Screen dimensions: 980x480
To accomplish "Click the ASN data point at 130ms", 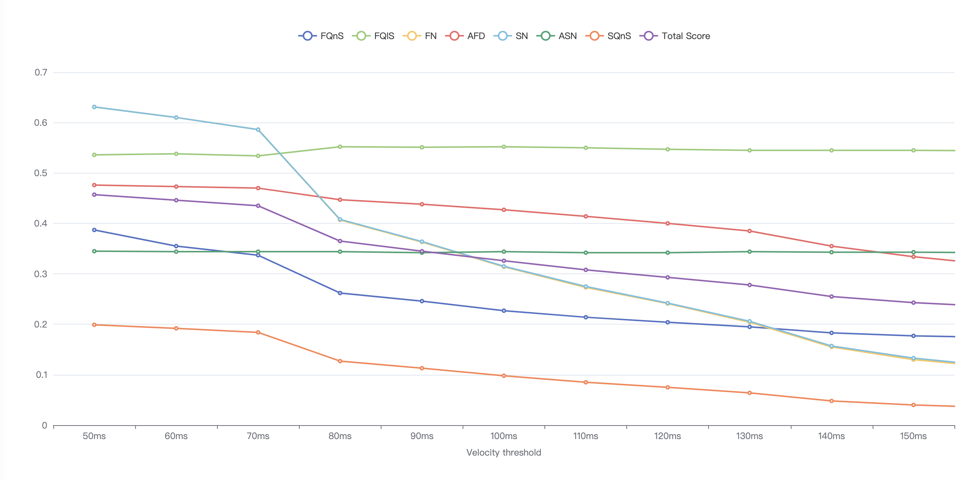I will pyautogui.click(x=749, y=252).
